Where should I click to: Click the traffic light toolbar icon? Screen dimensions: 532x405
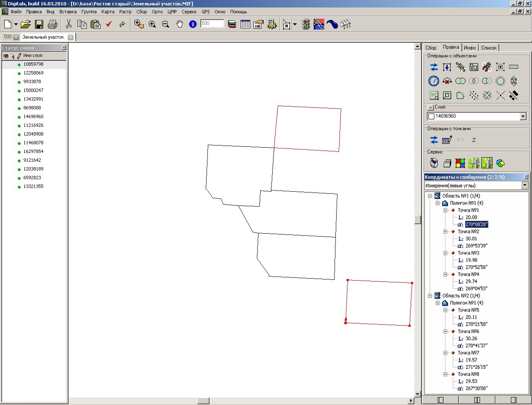click(306, 25)
